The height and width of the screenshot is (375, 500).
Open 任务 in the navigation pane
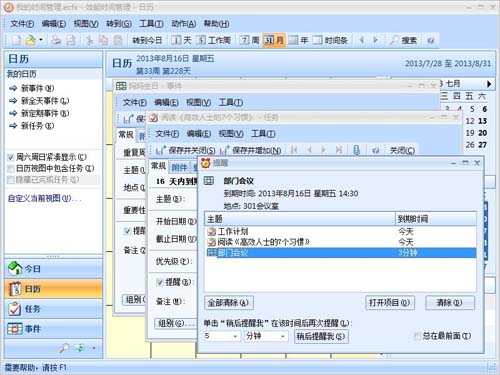click(53, 309)
